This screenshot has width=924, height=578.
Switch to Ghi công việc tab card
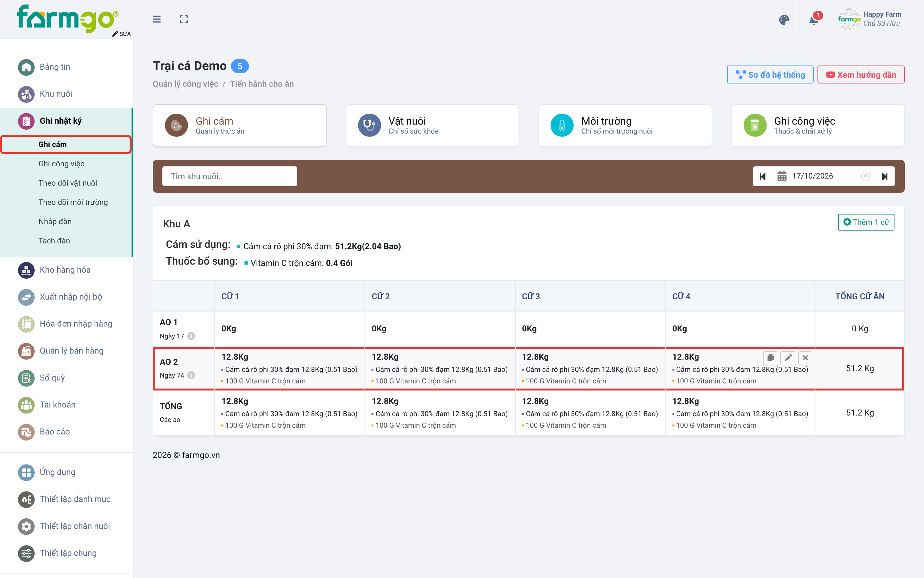coord(818,125)
